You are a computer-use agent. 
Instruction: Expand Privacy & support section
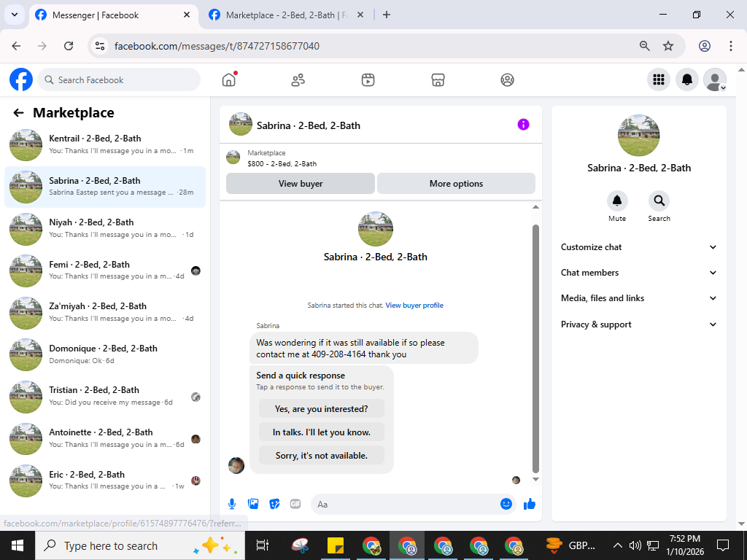(x=638, y=324)
